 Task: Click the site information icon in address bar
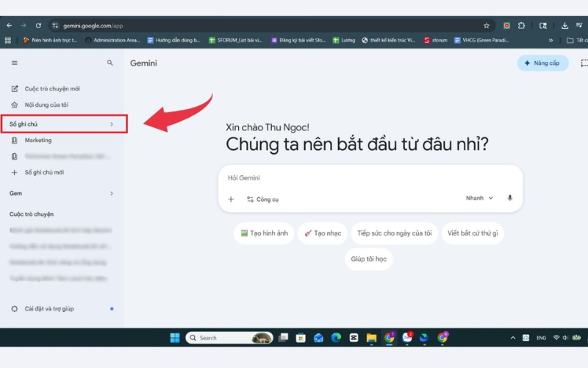point(56,26)
